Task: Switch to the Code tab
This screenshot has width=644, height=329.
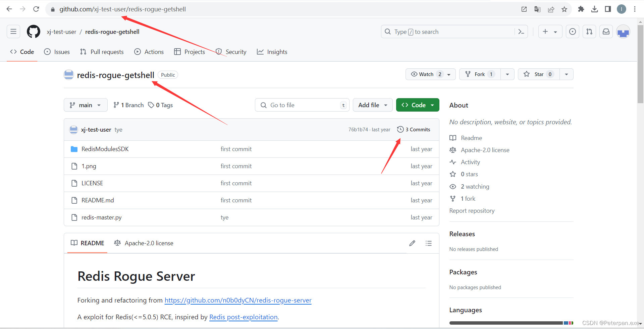Action: coord(22,52)
